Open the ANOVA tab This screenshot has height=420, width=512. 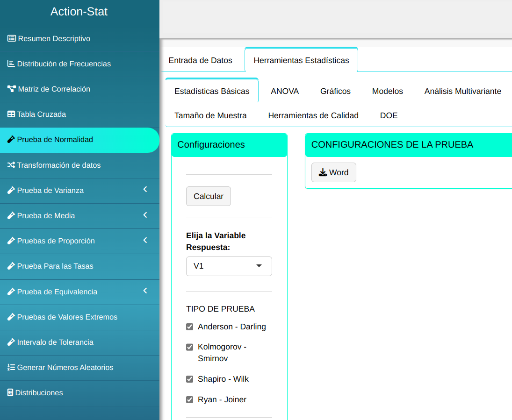click(284, 91)
